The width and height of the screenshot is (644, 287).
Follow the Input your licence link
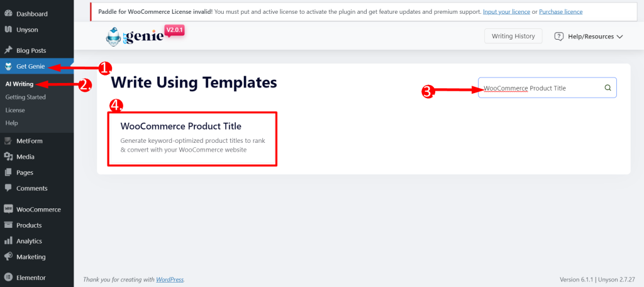(506, 11)
